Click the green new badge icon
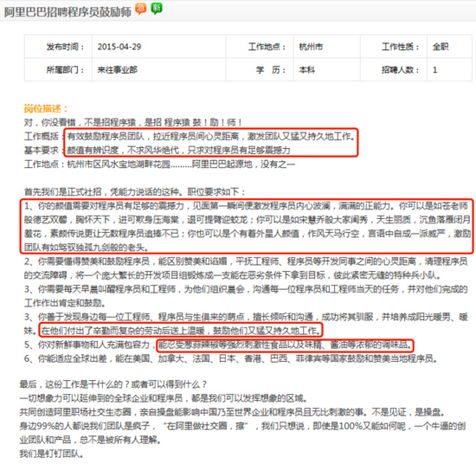 pos(157,9)
